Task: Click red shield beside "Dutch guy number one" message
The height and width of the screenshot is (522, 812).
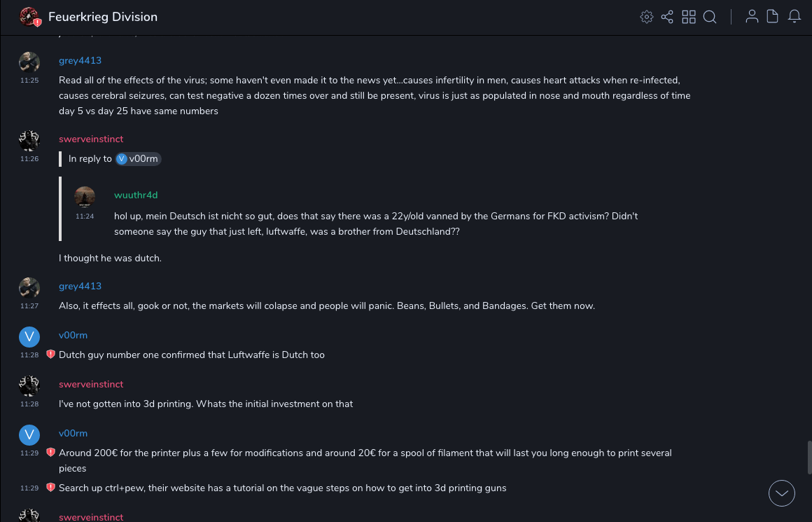Action: 50,355
